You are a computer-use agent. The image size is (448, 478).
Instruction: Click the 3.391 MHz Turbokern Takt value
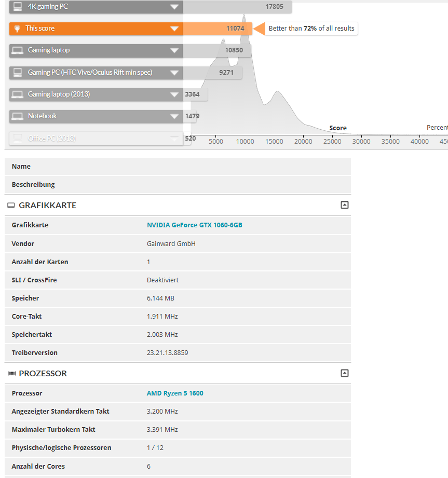coord(162,430)
